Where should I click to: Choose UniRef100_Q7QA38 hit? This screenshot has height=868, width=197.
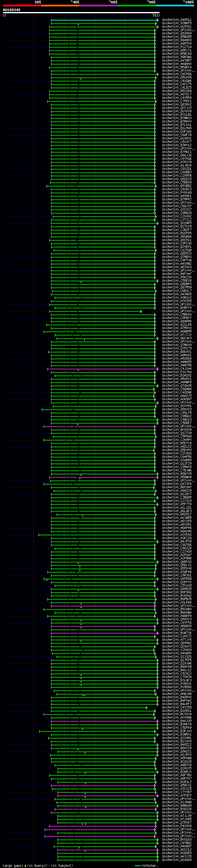[176, 386]
